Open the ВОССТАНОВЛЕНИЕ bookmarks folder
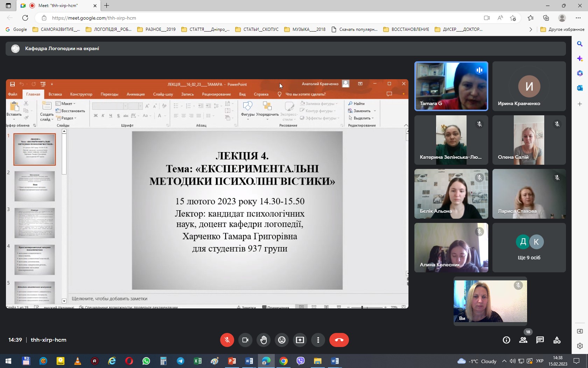The image size is (588, 368). tap(406, 29)
